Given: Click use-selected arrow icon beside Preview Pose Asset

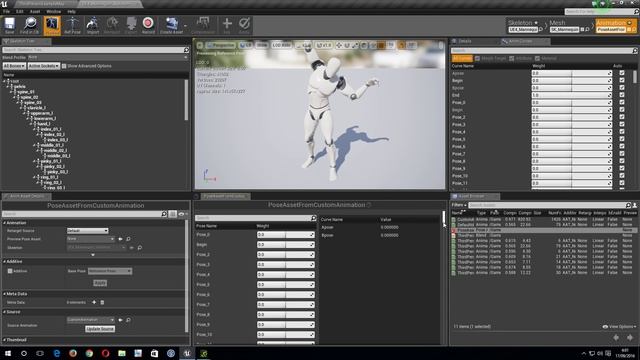Looking at the screenshot, I should click(120, 239).
